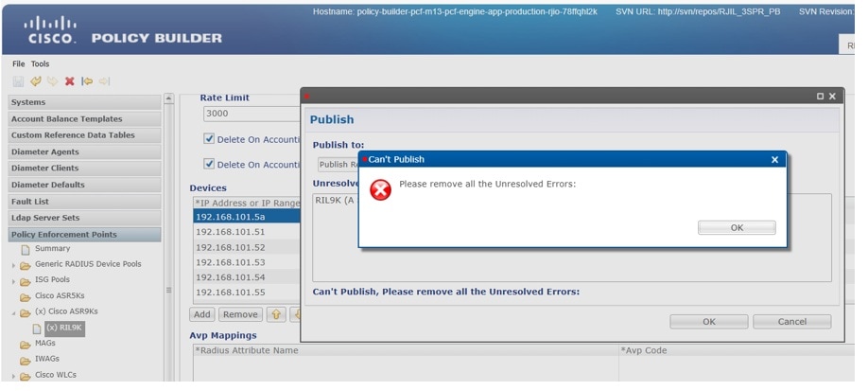Image resolution: width=868 pixels, height=391 pixels.
Task: Click the navigate-back arrow-with-bar toolbar icon
Action: click(x=87, y=81)
